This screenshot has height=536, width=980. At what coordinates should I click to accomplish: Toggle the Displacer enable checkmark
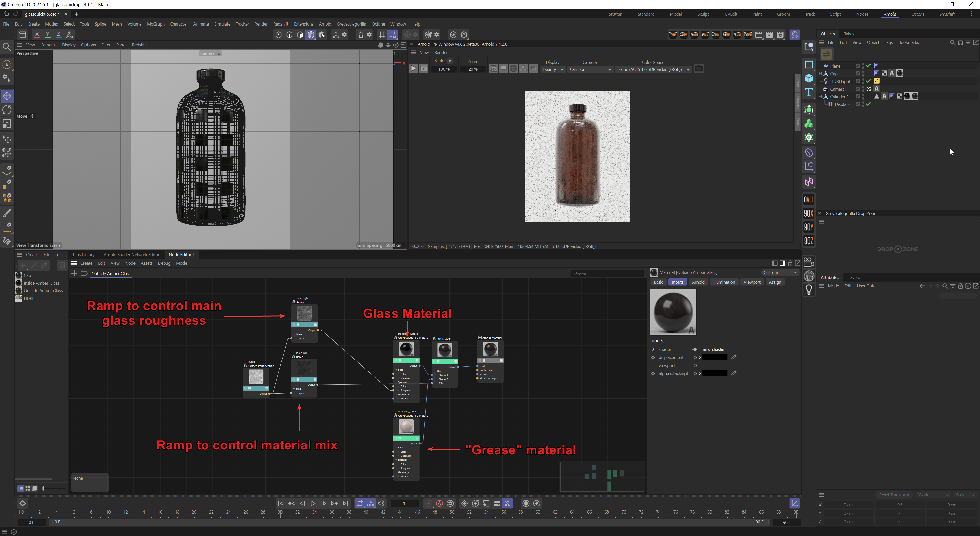(x=868, y=104)
